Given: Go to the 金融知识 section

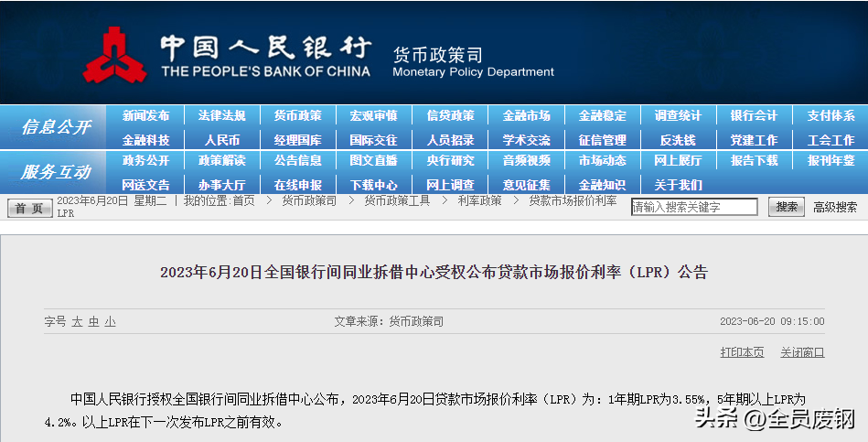Looking at the screenshot, I should 602,185.
